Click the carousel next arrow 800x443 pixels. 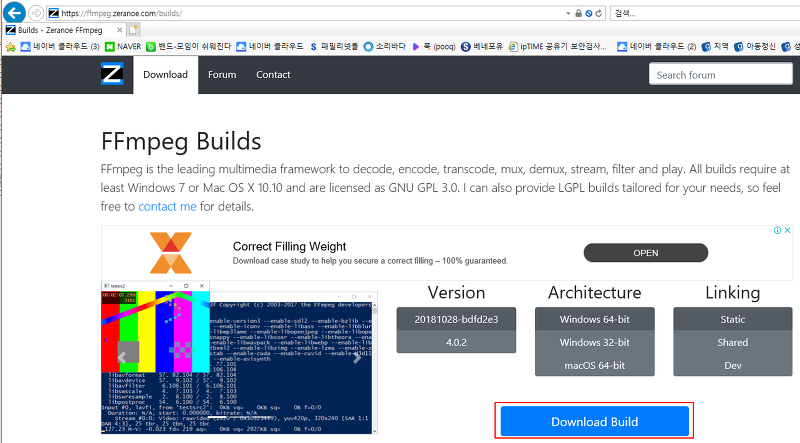coord(357,358)
